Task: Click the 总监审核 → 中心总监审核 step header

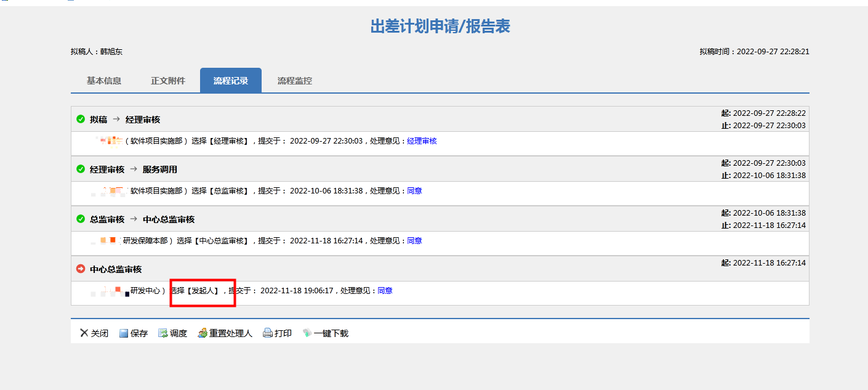Action: (142, 219)
